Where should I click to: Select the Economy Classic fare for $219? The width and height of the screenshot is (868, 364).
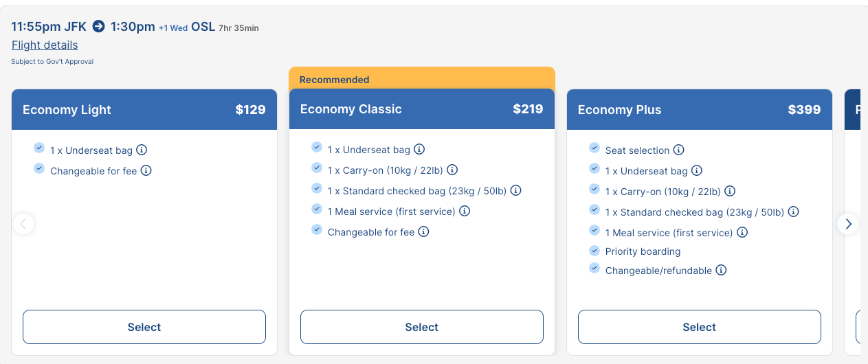422,327
